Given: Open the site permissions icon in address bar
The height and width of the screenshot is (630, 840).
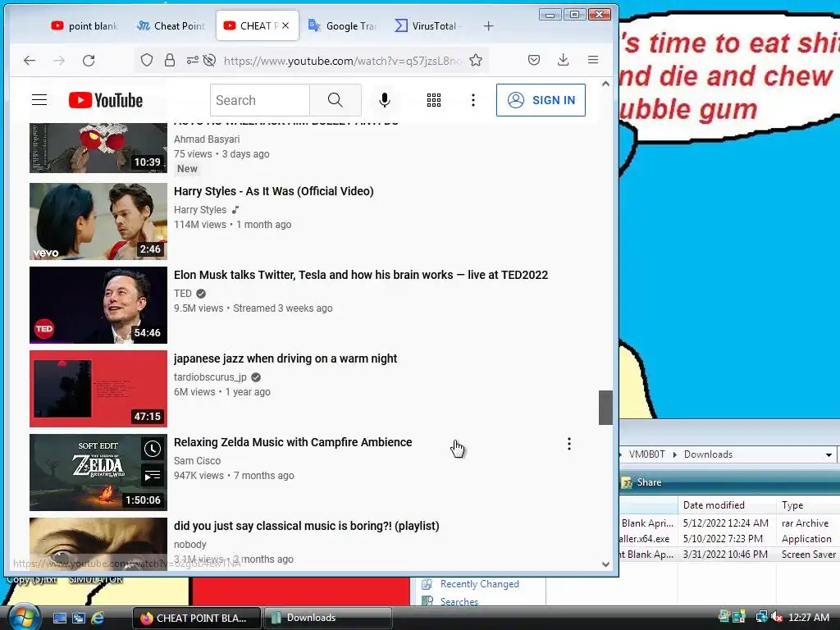Looking at the screenshot, I should [192, 60].
